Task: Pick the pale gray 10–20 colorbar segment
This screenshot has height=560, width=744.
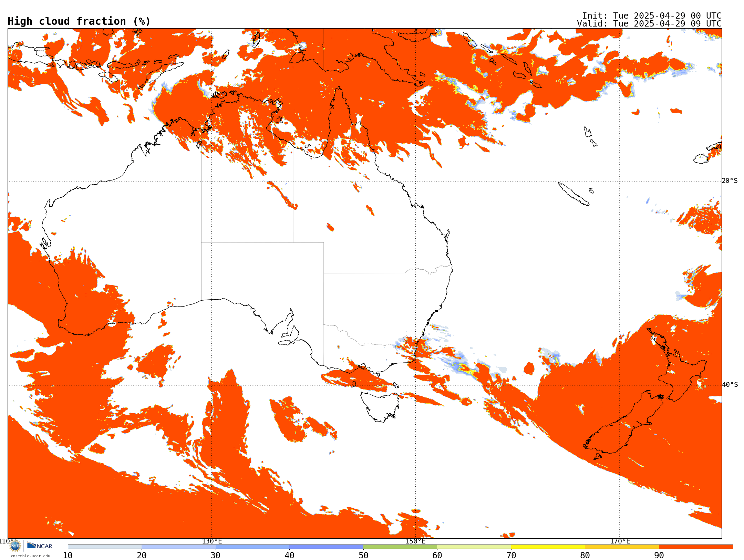Action: coord(105,547)
